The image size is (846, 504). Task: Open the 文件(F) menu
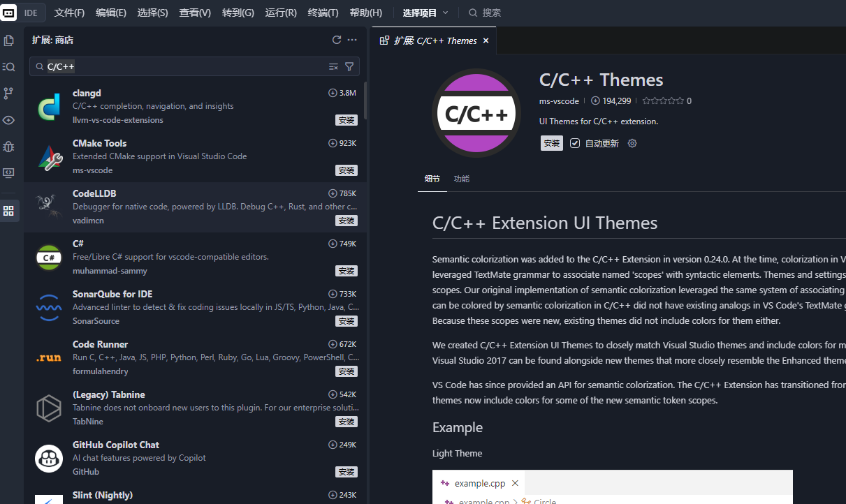coord(69,13)
